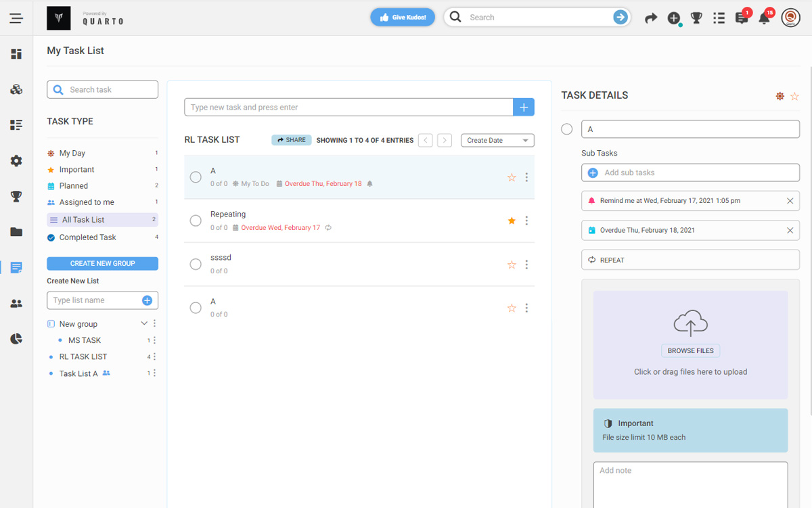Open the list-layout icon in left sidebar
Screen dimensions: 812x508
click(x=16, y=125)
